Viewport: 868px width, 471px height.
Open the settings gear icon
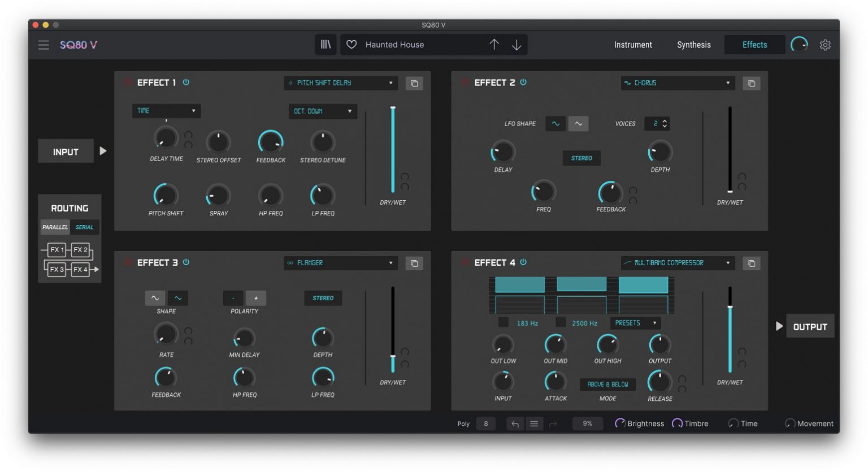tap(826, 44)
